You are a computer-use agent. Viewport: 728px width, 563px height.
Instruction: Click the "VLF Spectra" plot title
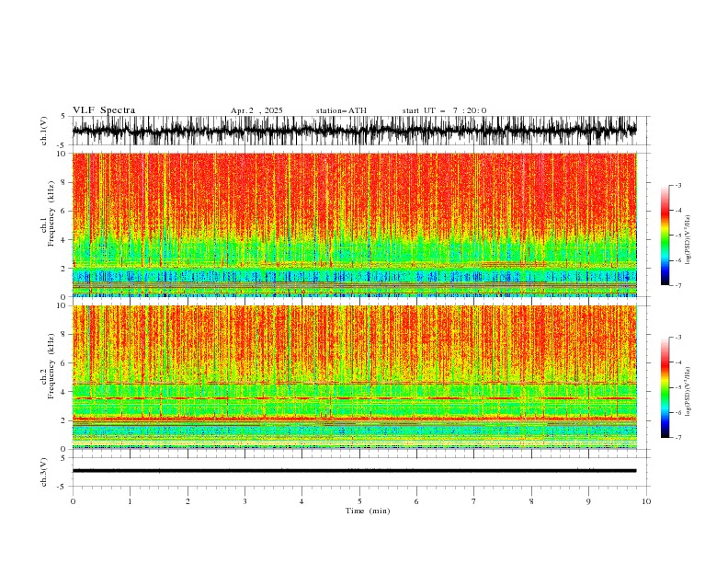[x=104, y=110]
